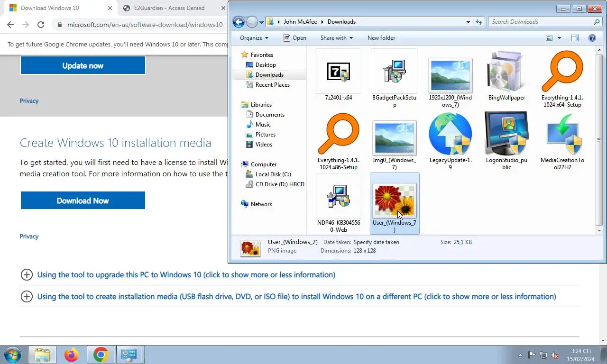Click the Change your view icon
Image resolution: width=607 pixels, height=364 pixels.
coord(549,38)
